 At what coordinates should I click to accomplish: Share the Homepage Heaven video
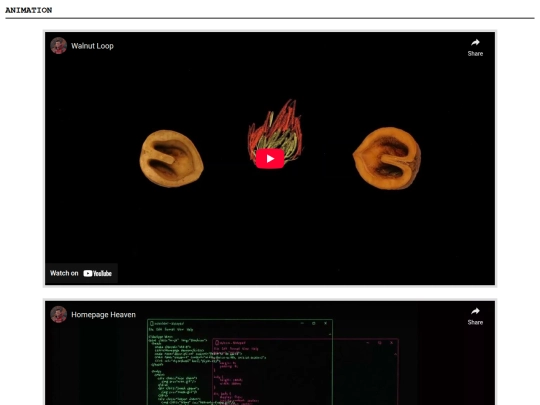tap(475, 316)
